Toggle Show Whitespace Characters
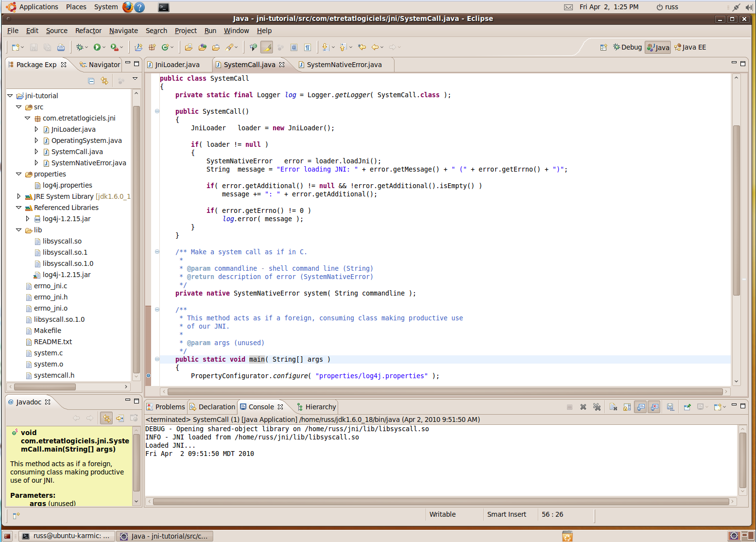The height and width of the screenshot is (542, 756). pyautogui.click(x=308, y=47)
